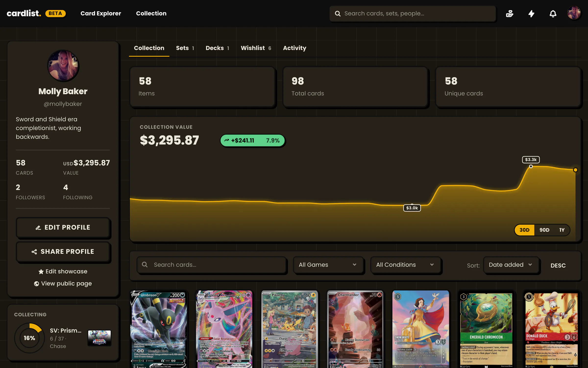Select the Collection profile tab
588x368 pixels.
click(149, 48)
